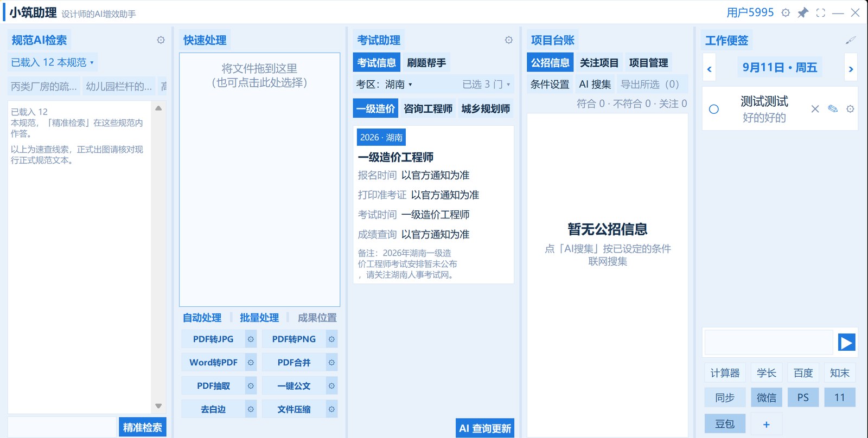This screenshot has height=438, width=868.
Task: Click scrollbar down arrow in 规范 panel
Action: (x=158, y=405)
